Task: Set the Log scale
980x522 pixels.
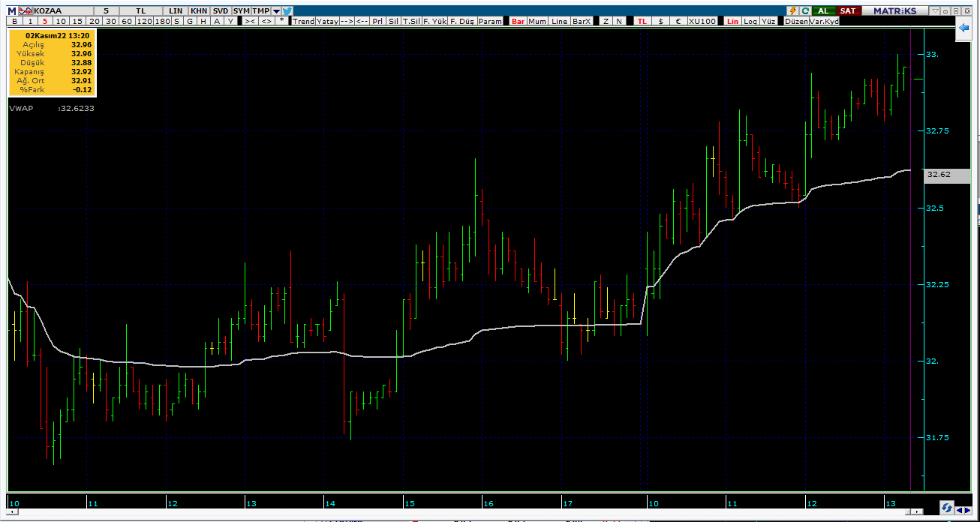Action: [x=750, y=21]
